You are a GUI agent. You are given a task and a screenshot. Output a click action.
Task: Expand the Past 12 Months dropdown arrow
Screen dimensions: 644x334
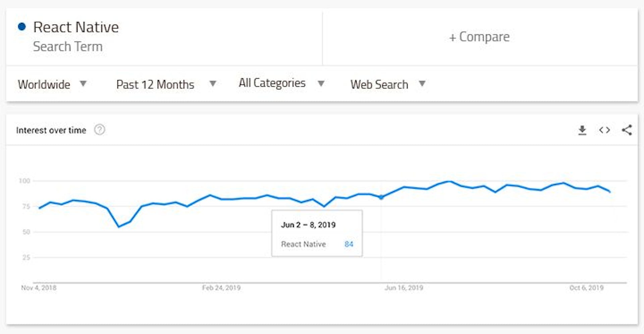point(213,84)
